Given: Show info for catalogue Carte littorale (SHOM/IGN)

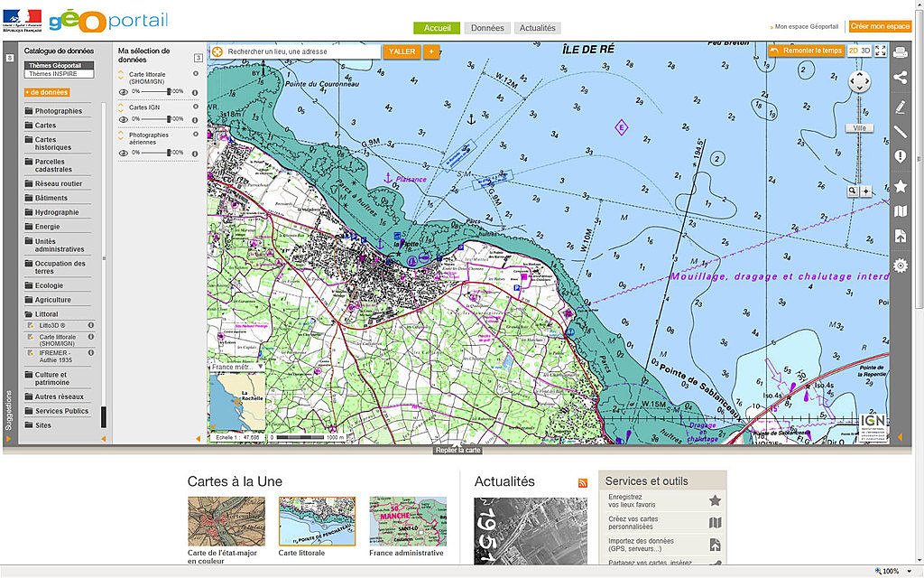Looking at the screenshot, I should pyautogui.click(x=91, y=337).
